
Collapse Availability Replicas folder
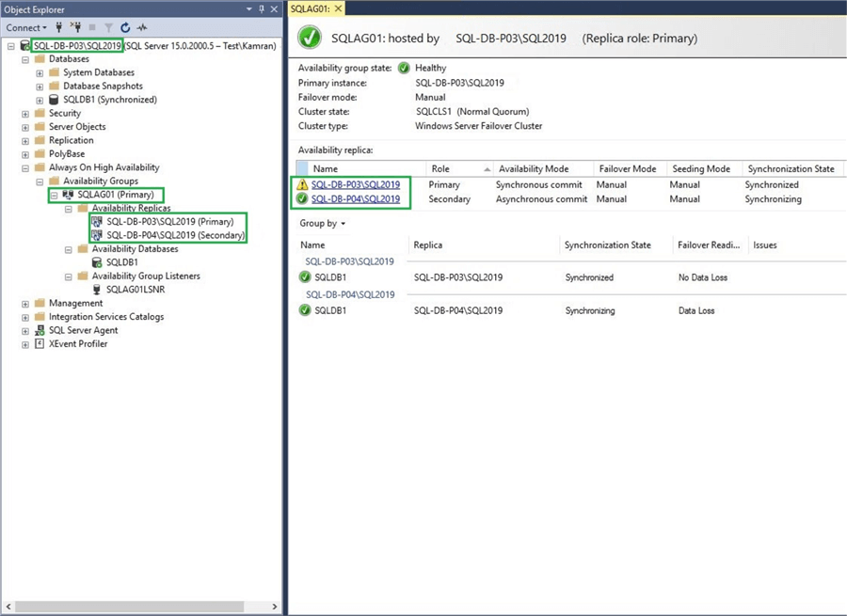pyautogui.click(x=68, y=209)
